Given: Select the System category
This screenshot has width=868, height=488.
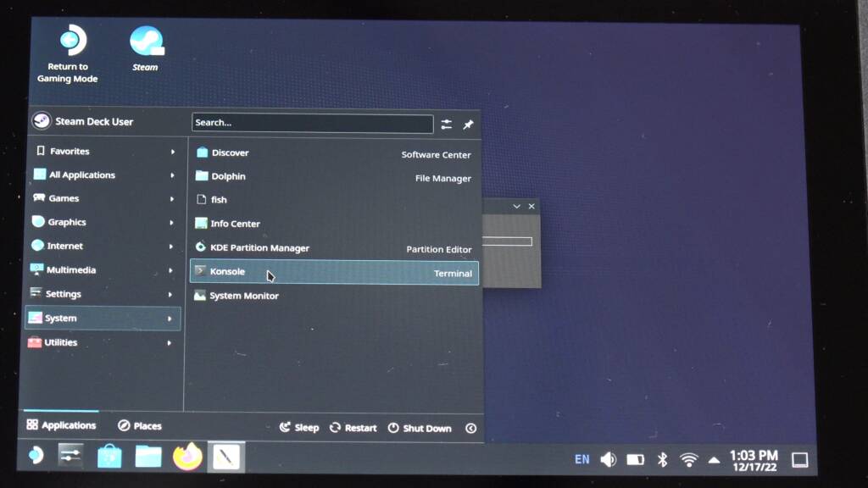Looking at the screenshot, I should coord(103,319).
